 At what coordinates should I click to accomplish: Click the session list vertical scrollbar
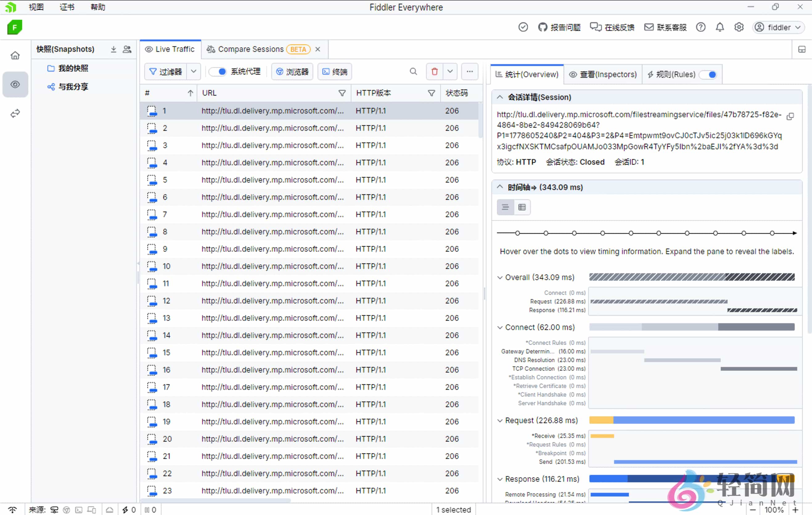click(481, 120)
